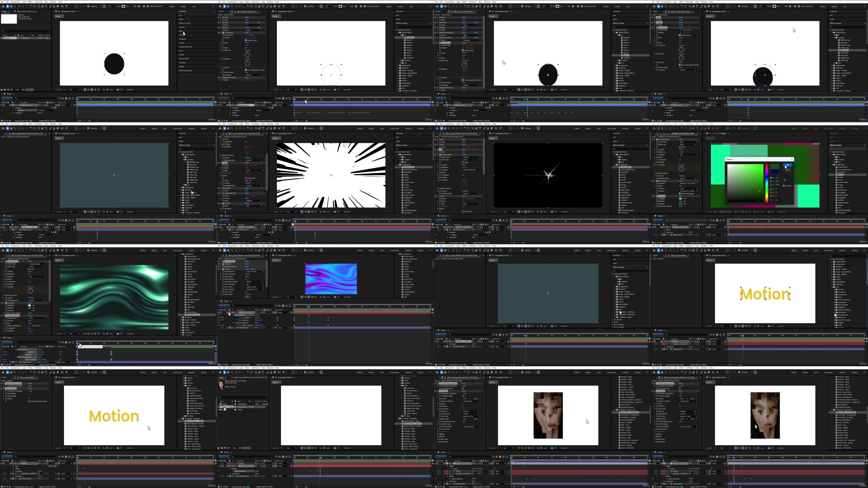
Task: Uncheck the Don't Shrink Edges checkbox
Action: [680, 194]
